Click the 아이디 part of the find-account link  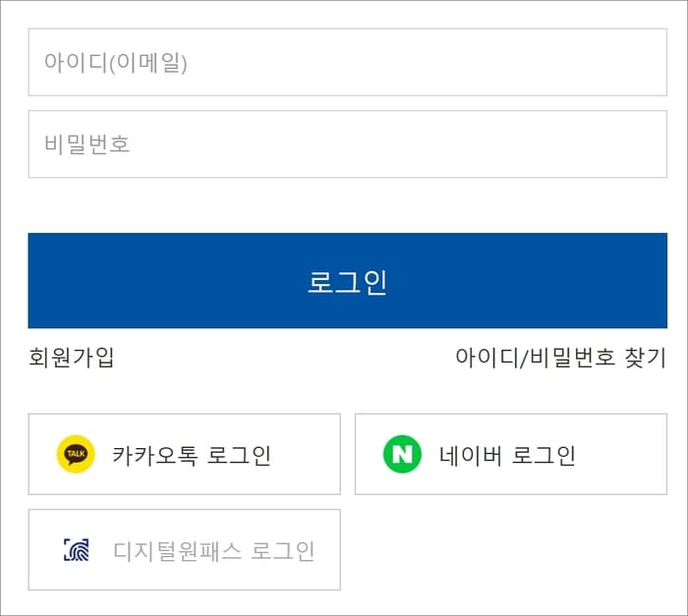click(x=487, y=358)
